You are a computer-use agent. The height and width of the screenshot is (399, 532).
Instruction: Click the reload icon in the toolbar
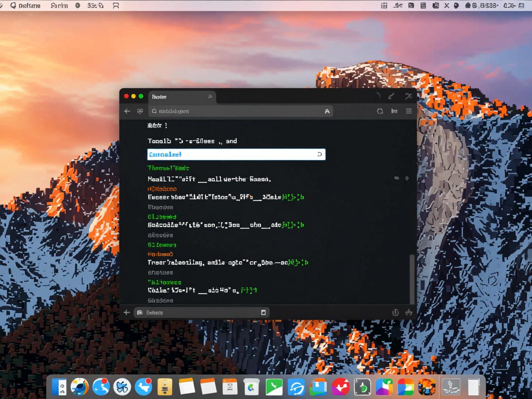(x=380, y=111)
